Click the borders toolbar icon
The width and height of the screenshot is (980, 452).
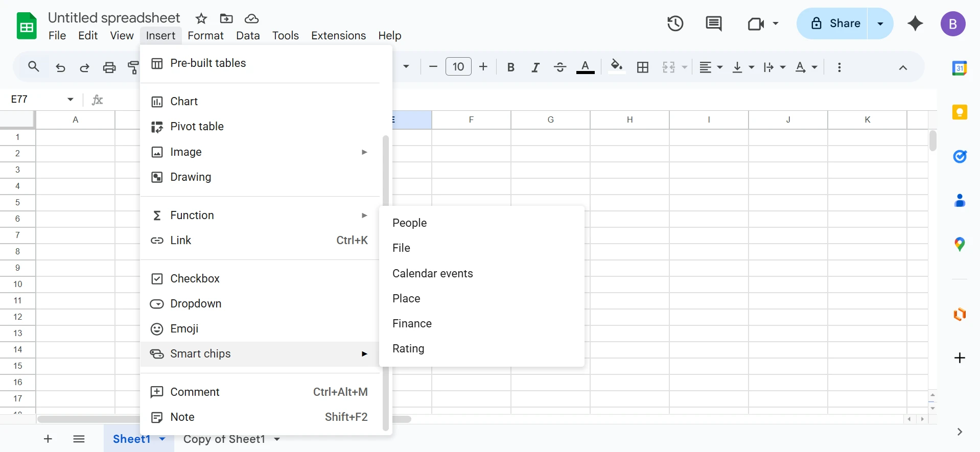(x=643, y=67)
